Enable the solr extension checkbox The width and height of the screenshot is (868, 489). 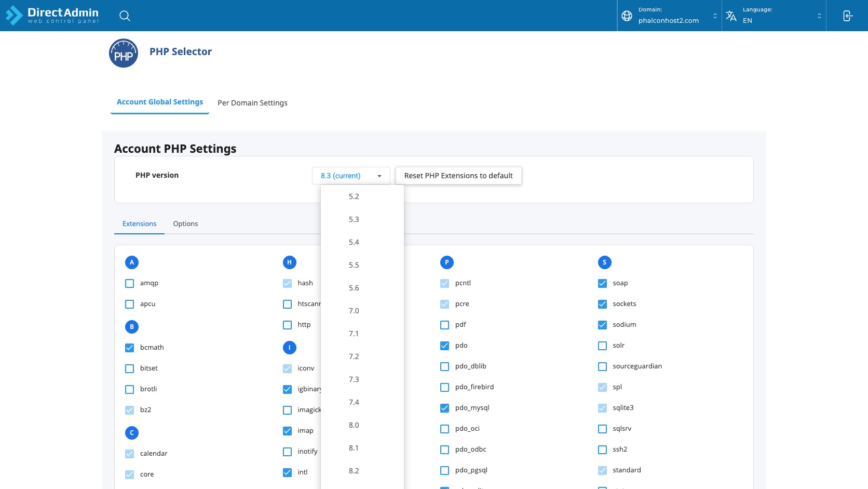point(603,346)
